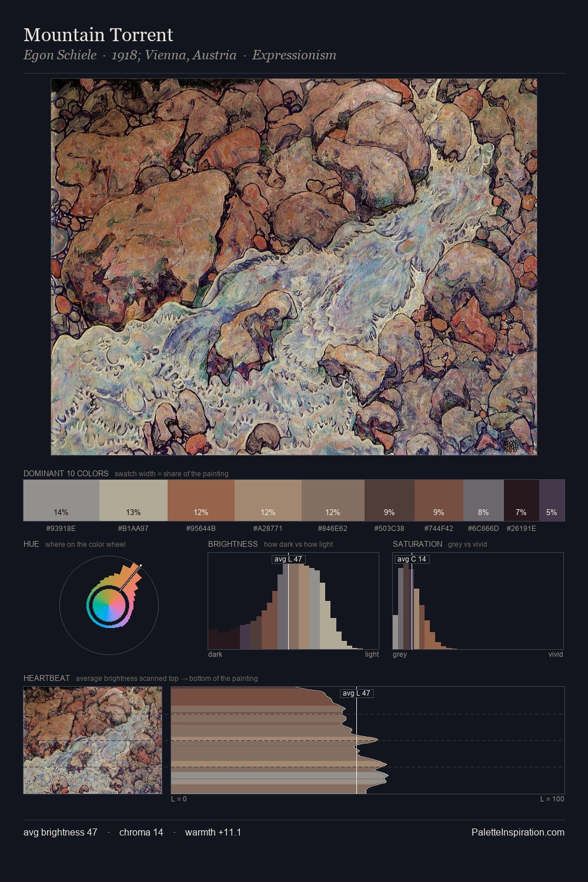Click the 9% dark brown swatch #503C38

tap(389, 500)
